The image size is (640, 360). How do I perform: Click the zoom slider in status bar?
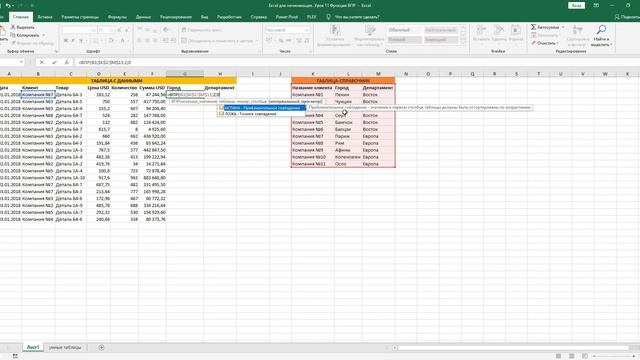coord(614,356)
